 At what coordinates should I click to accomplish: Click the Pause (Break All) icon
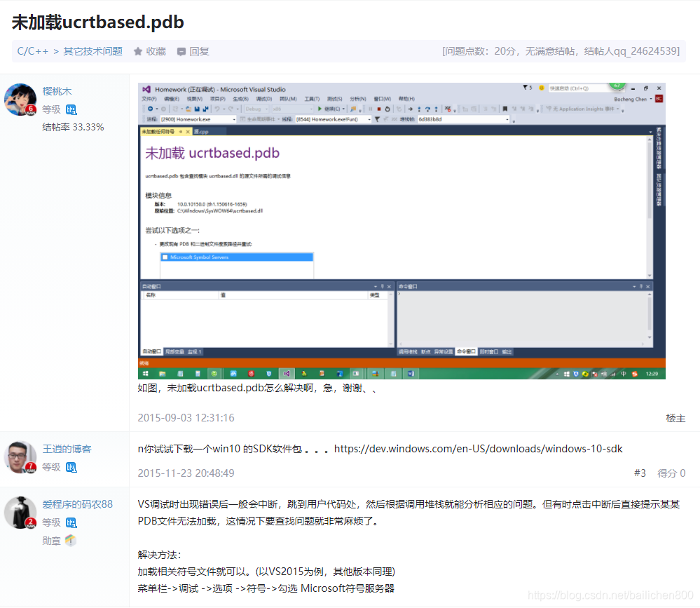370,109
